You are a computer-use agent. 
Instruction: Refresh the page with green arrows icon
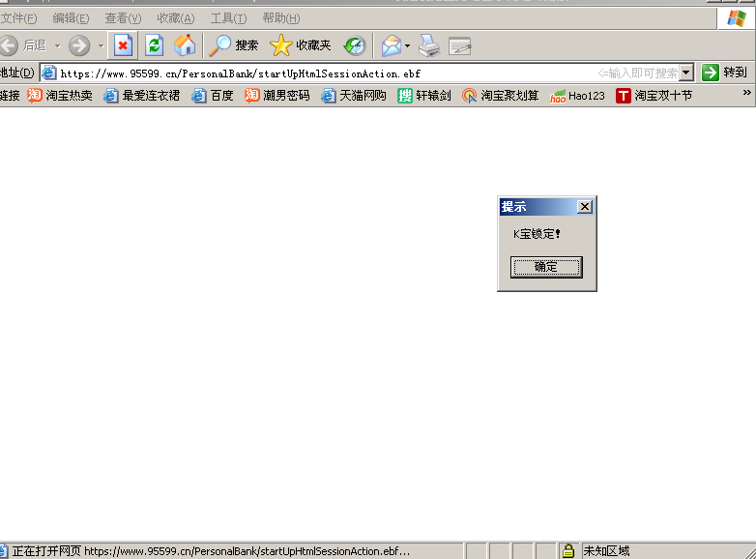pos(155,45)
